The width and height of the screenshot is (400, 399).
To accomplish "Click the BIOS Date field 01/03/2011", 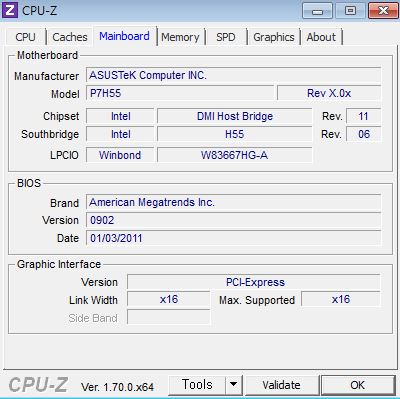I will 233,238.
